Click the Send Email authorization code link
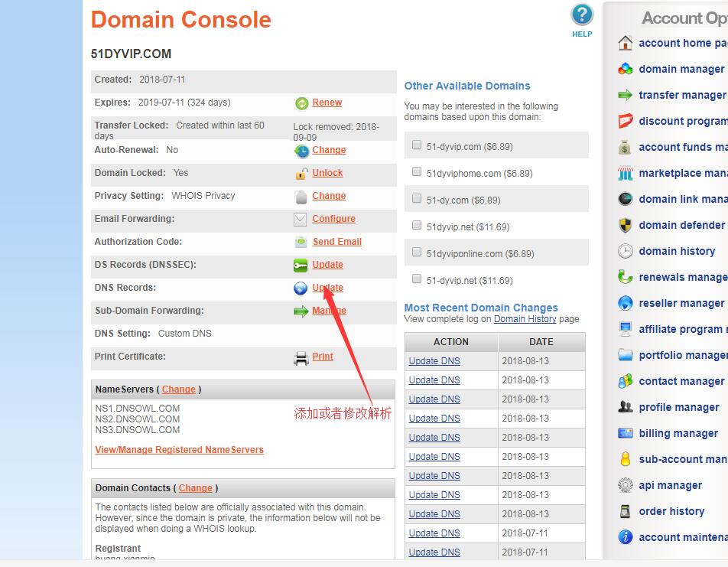 (x=336, y=242)
